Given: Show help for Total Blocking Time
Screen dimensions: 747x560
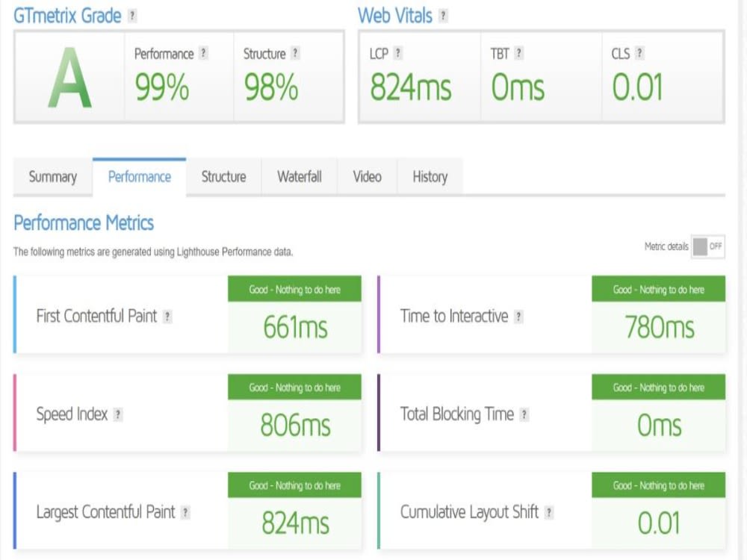Looking at the screenshot, I should pos(524,414).
